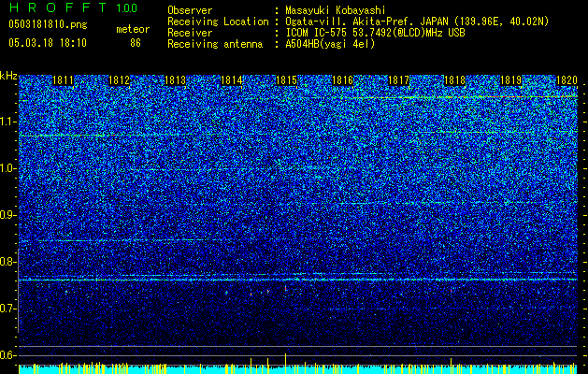Click the 1817 time marker
Image resolution: width=588 pixels, height=374 pixels.
398,80
